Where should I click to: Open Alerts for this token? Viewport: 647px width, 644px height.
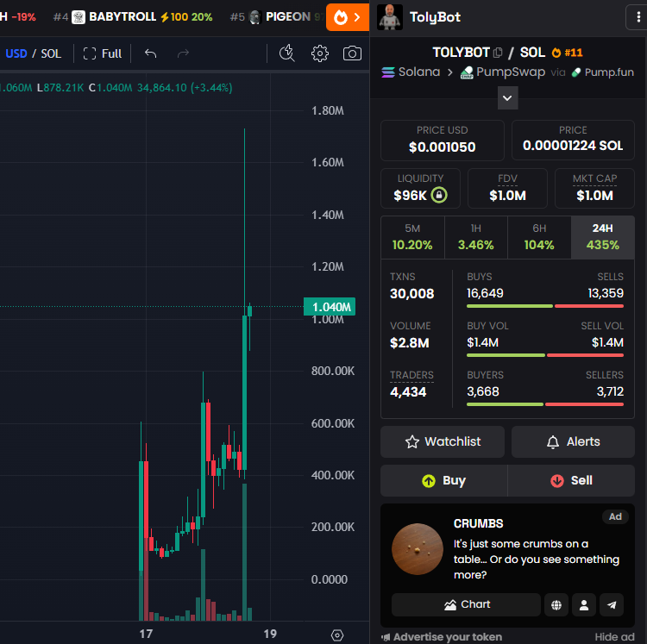click(573, 442)
